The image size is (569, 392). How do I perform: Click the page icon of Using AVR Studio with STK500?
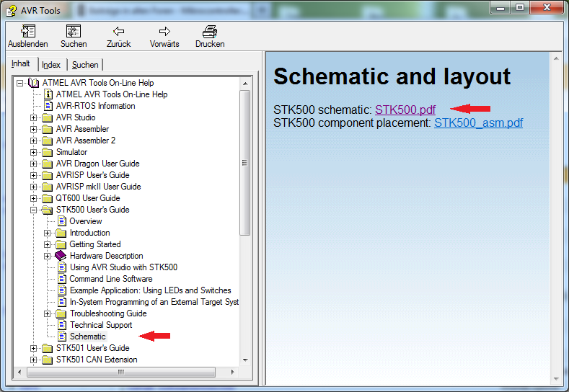pyautogui.click(x=62, y=267)
